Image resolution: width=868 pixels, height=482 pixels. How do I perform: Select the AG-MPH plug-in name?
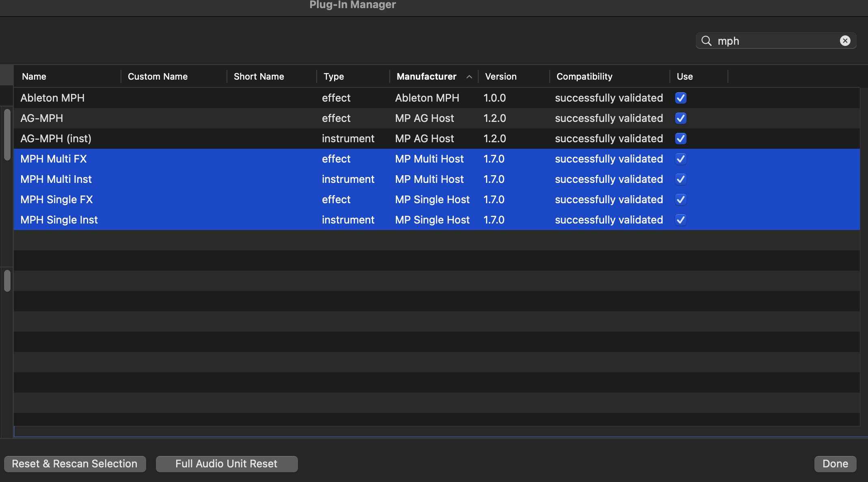[x=42, y=118]
